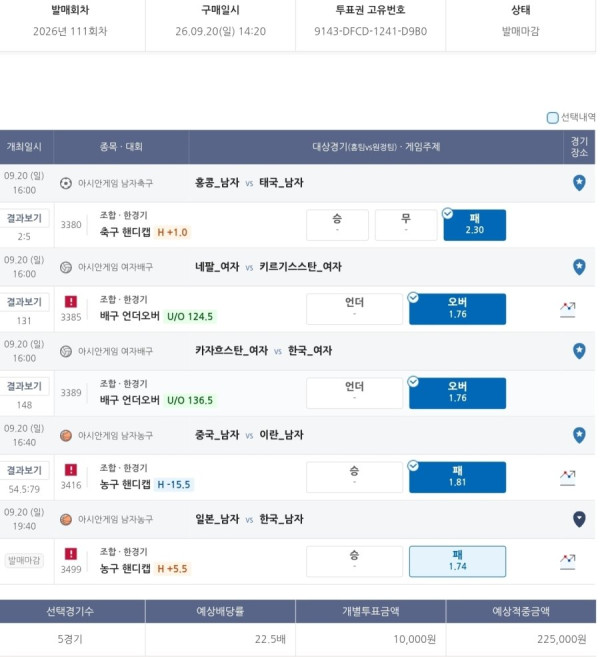Open venue pin for 중국_남자 vs 이란_남자
Screen dimensions: 600x657
pyautogui.click(x=579, y=435)
